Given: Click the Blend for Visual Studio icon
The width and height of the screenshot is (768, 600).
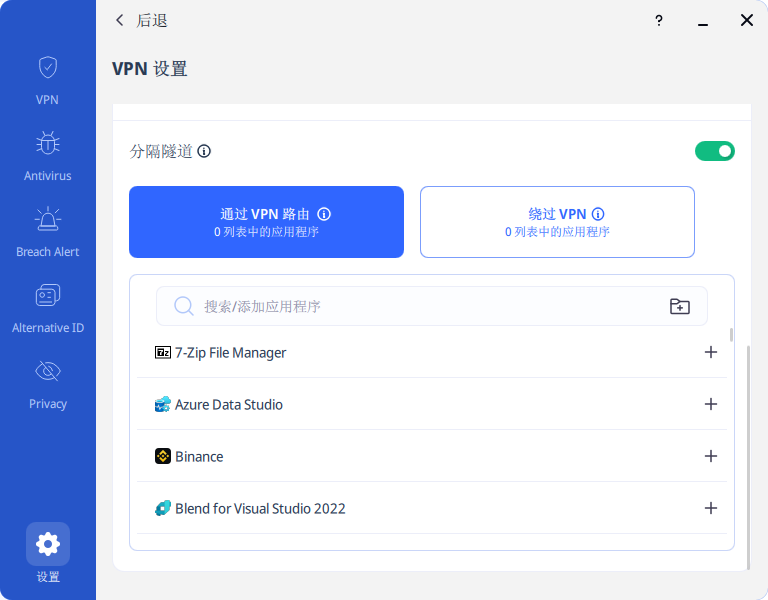Looking at the screenshot, I should 163,508.
